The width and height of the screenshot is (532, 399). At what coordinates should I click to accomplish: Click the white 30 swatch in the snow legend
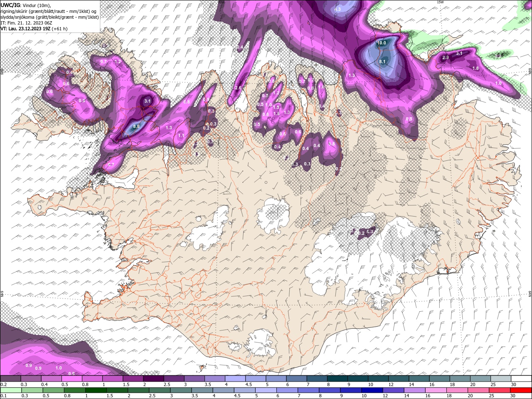pyautogui.click(x=521, y=379)
